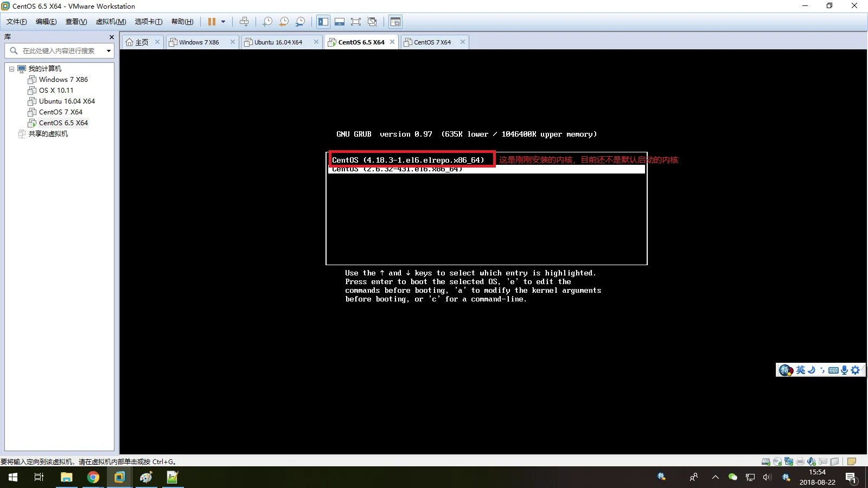Toggle the IME 英 language mode
The height and width of the screenshot is (488, 868).
point(801,370)
